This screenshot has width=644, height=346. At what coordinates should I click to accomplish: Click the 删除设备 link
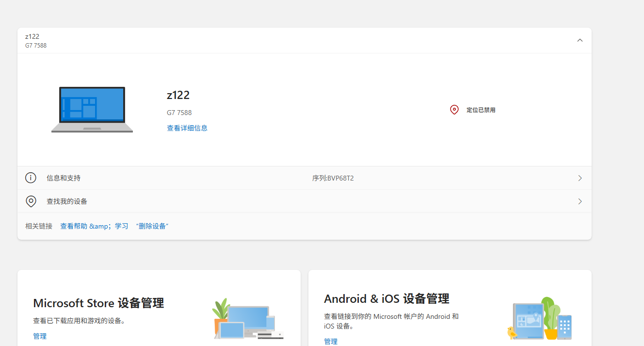pos(152,226)
